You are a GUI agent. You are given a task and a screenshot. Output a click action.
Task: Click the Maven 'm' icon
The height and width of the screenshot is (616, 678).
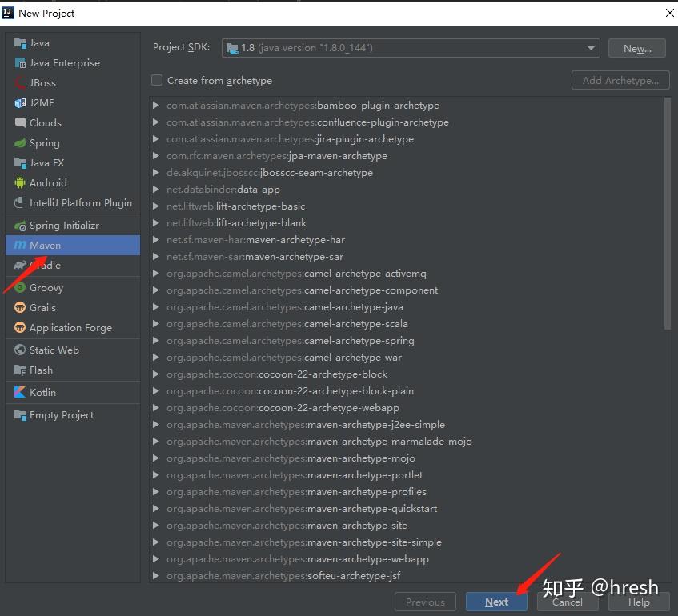point(20,245)
